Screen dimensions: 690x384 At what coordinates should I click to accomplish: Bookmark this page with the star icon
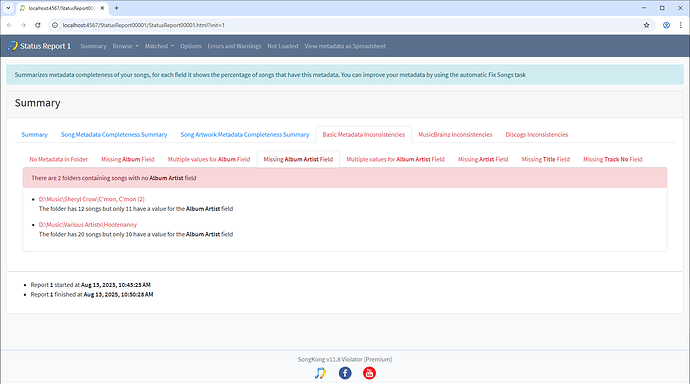[x=646, y=25]
